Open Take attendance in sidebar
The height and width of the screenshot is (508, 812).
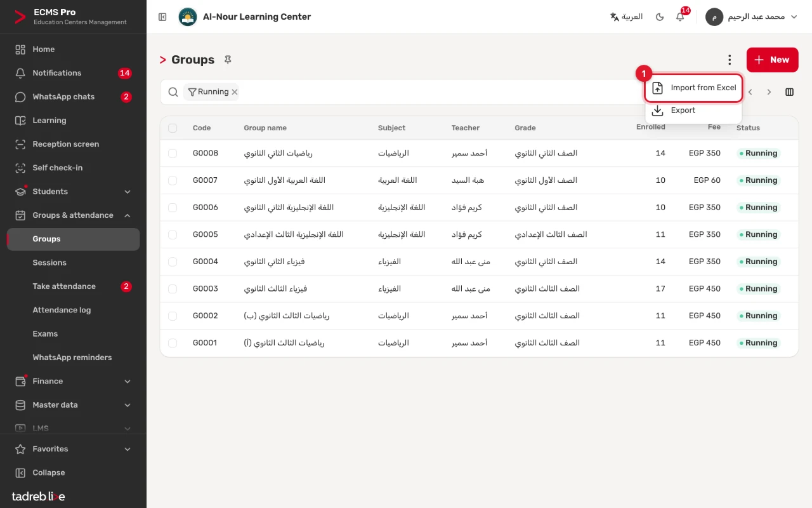point(74,286)
